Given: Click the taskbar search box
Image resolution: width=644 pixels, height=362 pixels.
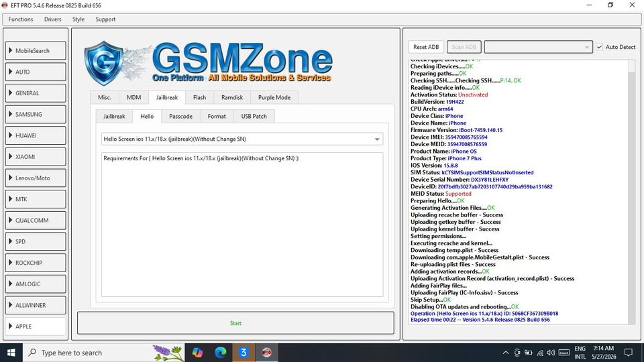Looking at the screenshot, I should pyautogui.click(x=103, y=353).
